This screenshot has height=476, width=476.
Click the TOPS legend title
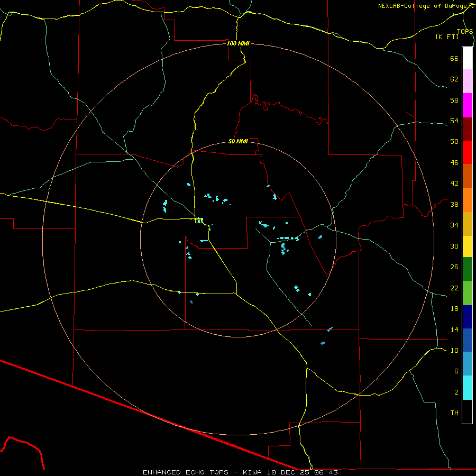465,31
